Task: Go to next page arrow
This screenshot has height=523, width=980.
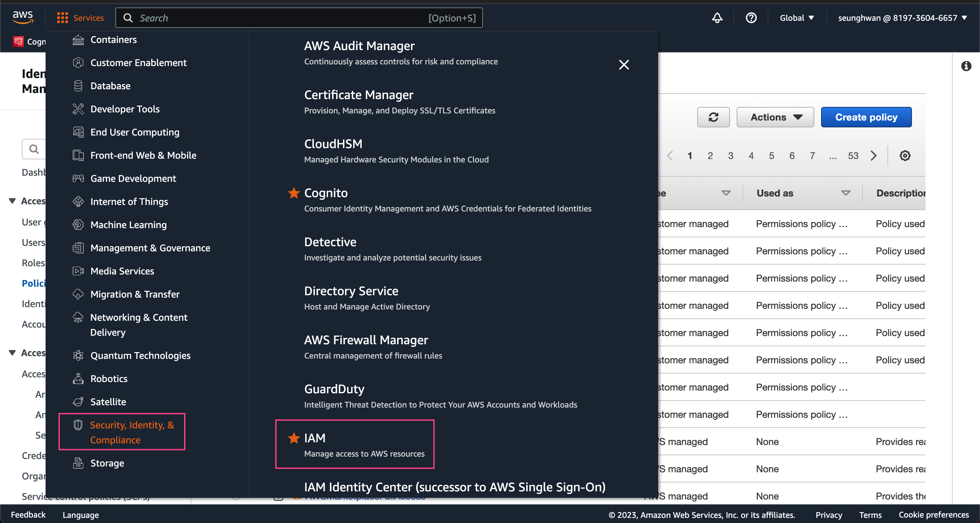Action: point(874,156)
